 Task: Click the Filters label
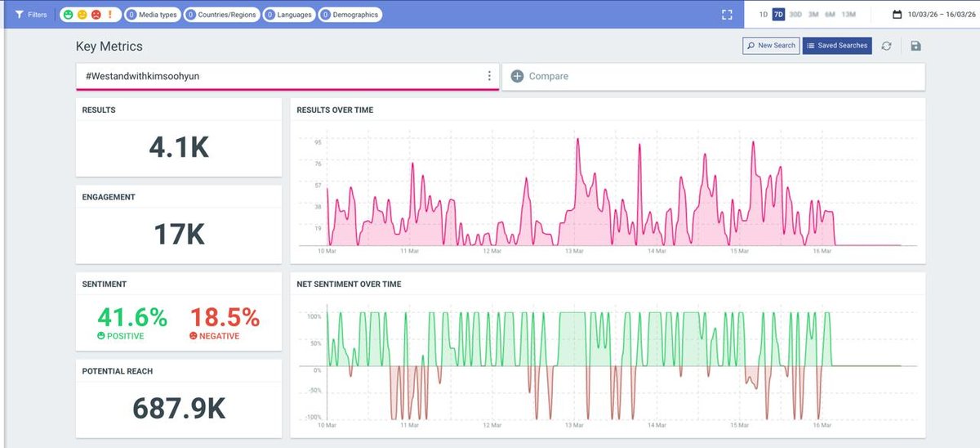(38, 15)
